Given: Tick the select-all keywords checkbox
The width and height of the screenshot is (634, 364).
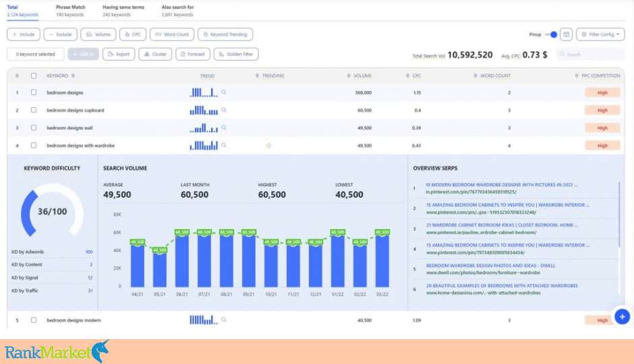Looking at the screenshot, I should (x=34, y=75).
